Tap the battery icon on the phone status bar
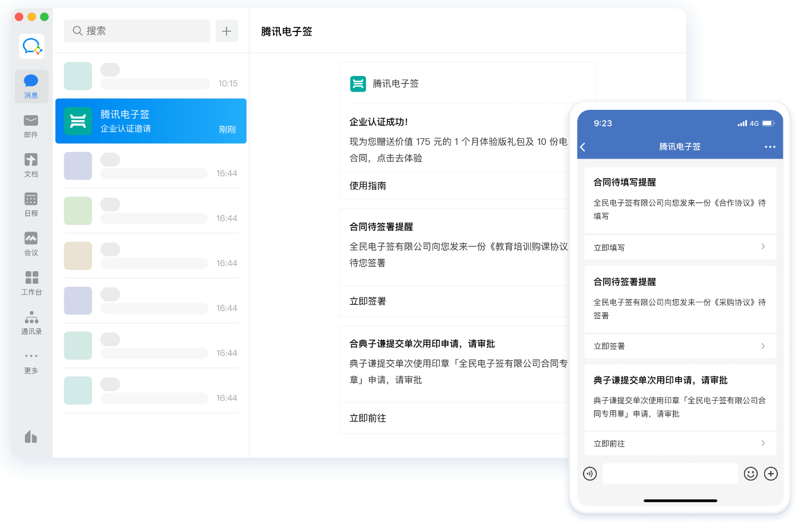This screenshot has height=532, width=804. click(768, 123)
